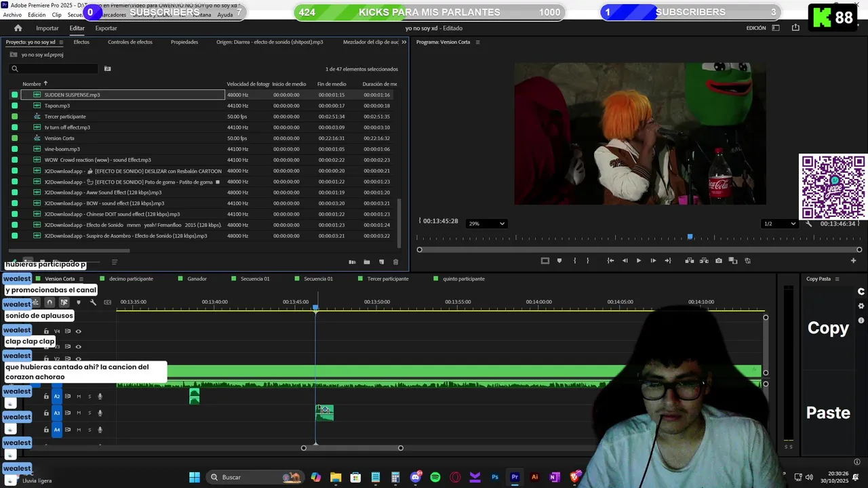Open Program monitor settings wrench icon
Screen dimensions: 868x488
[808, 224]
